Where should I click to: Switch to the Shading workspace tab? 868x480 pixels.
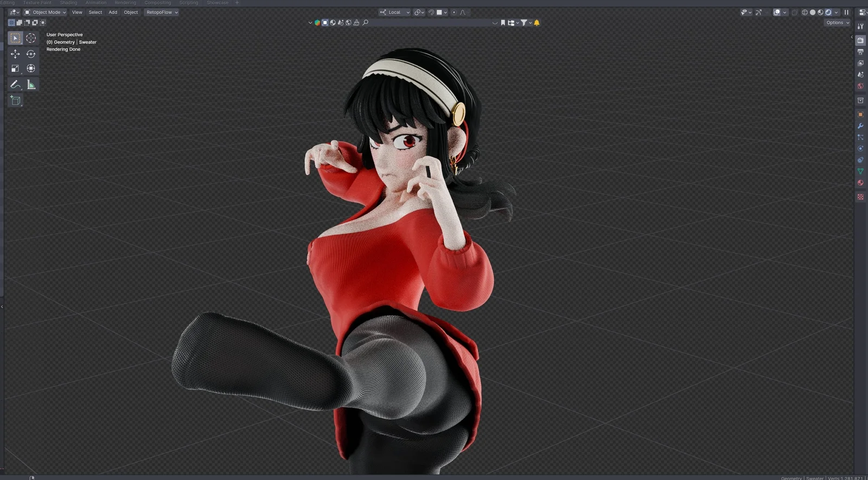click(68, 3)
